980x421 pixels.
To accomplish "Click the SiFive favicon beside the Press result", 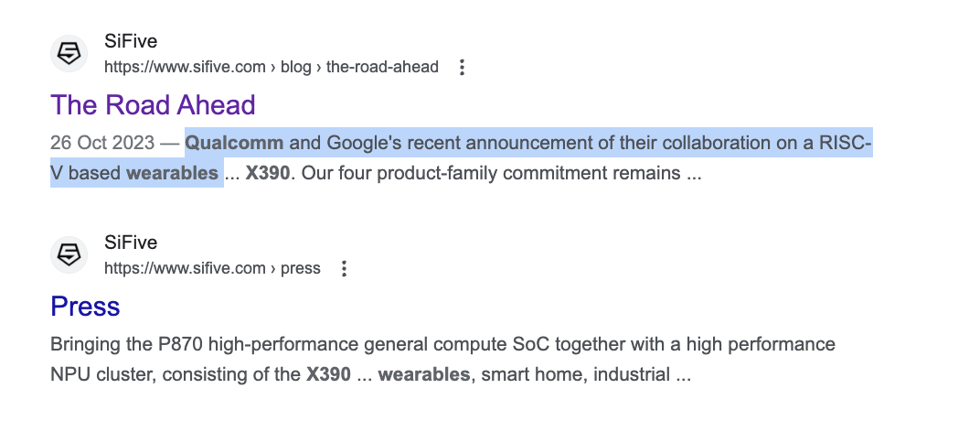I will click(69, 255).
